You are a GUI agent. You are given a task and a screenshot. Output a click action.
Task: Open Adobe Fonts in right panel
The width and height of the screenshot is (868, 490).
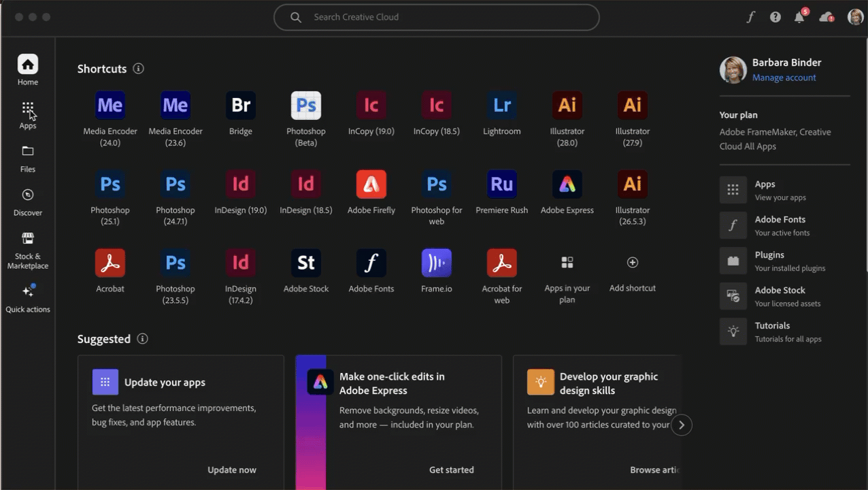784,225
